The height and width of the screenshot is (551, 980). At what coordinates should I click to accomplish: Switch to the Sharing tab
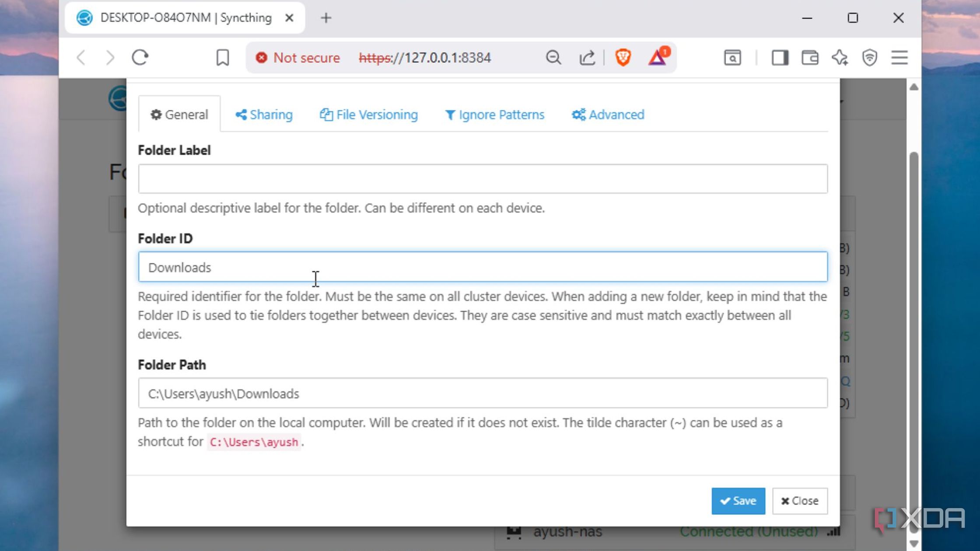click(x=263, y=115)
